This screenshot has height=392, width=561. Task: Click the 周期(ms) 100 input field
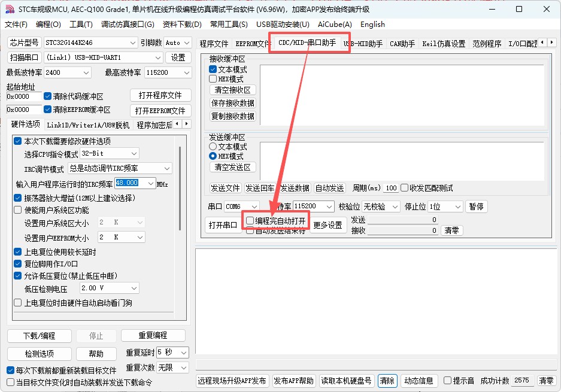(x=391, y=188)
